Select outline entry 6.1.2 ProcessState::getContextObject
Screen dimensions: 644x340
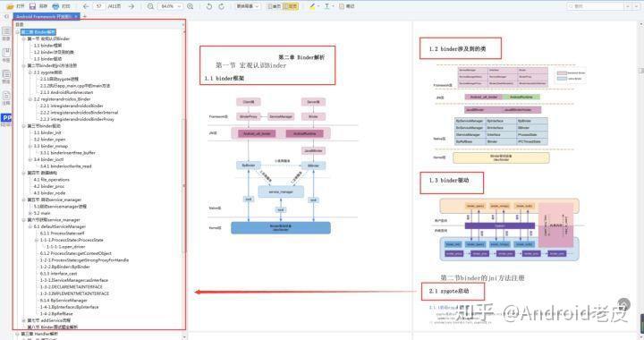pyautogui.click(x=75, y=253)
